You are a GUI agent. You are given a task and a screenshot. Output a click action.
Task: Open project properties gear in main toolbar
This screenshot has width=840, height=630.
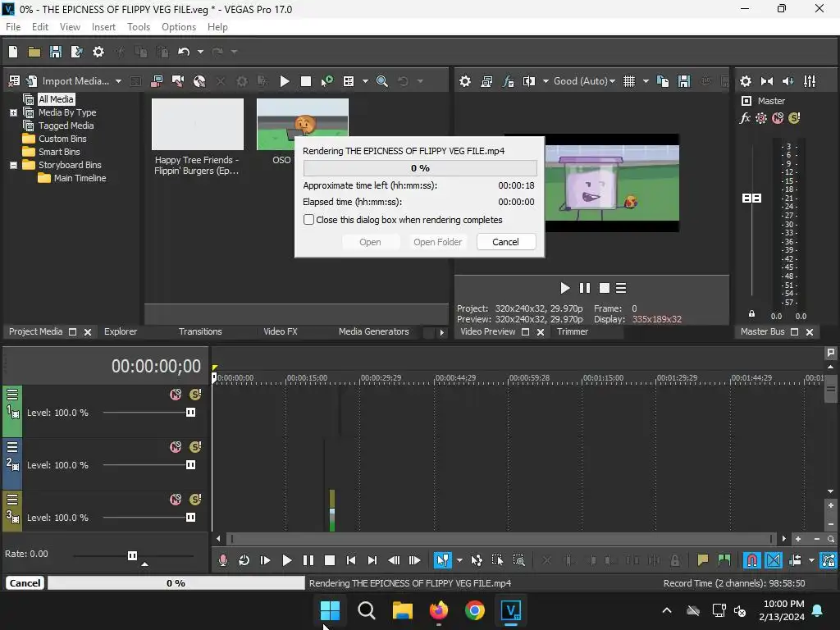(x=98, y=52)
